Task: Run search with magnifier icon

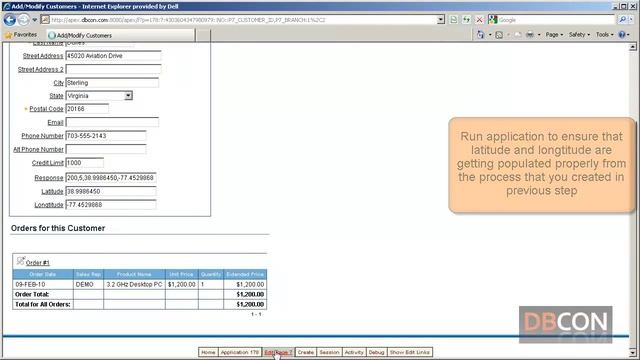Action: [x=622, y=20]
